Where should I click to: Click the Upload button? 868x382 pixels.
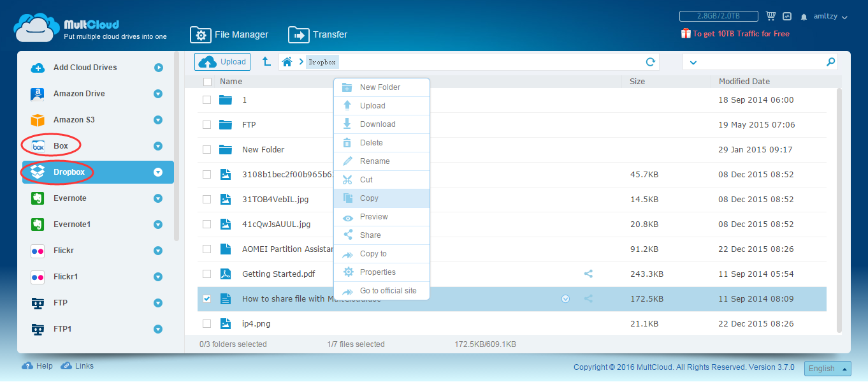click(222, 62)
